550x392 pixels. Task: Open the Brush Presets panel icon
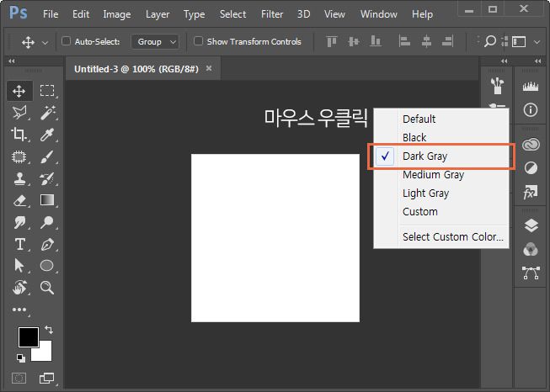[497, 86]
